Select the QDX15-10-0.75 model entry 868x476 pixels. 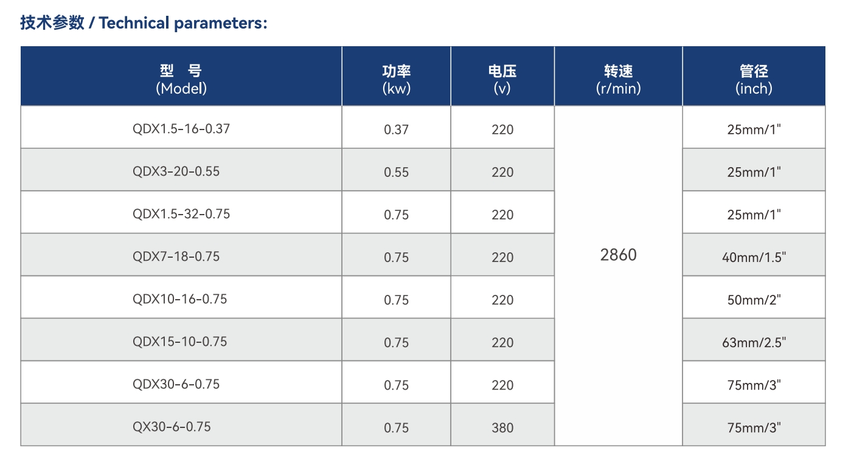[179, 342]
